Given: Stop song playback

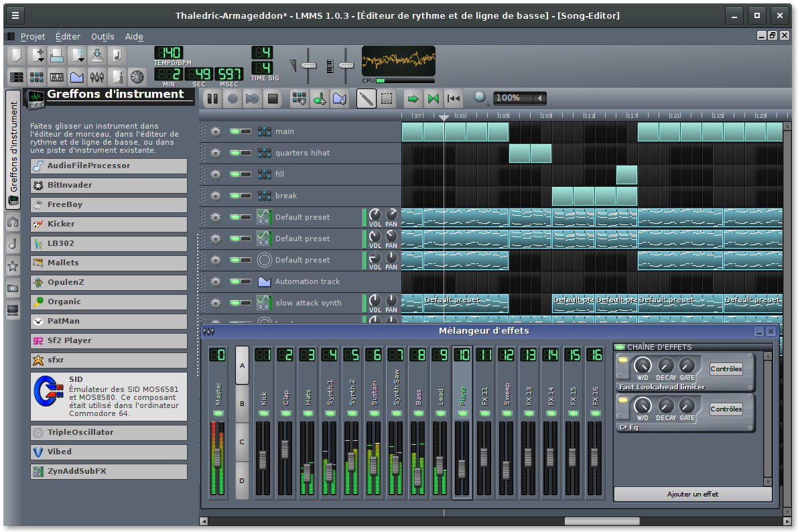Looking at the screenshot, I should (x=273, y=98).
